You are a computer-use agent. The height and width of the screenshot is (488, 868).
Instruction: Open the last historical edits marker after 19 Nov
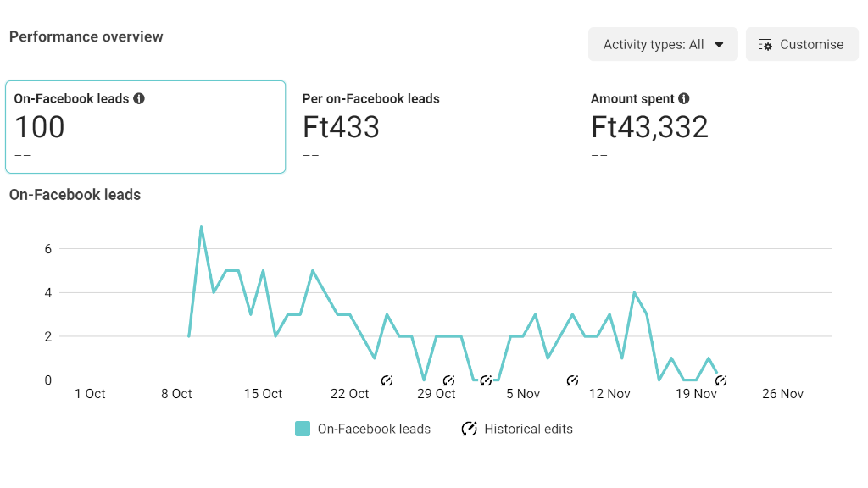721,380
